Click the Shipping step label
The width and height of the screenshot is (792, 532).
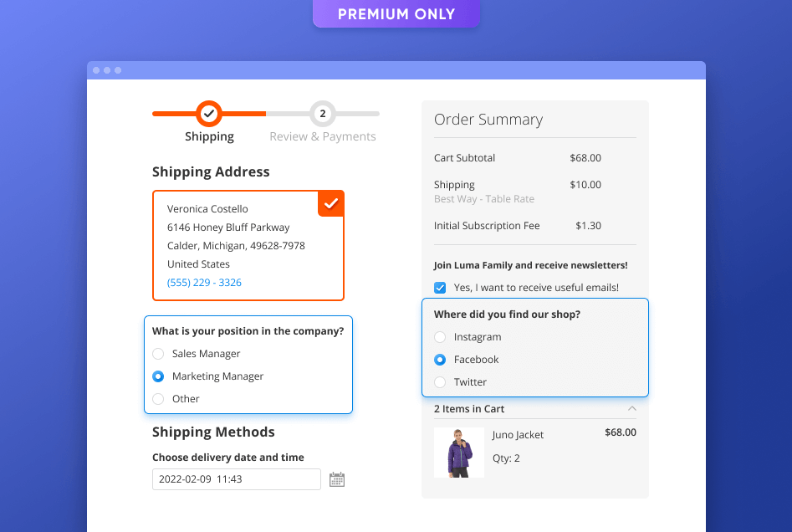pyautogui.click(x=209, y=136)
